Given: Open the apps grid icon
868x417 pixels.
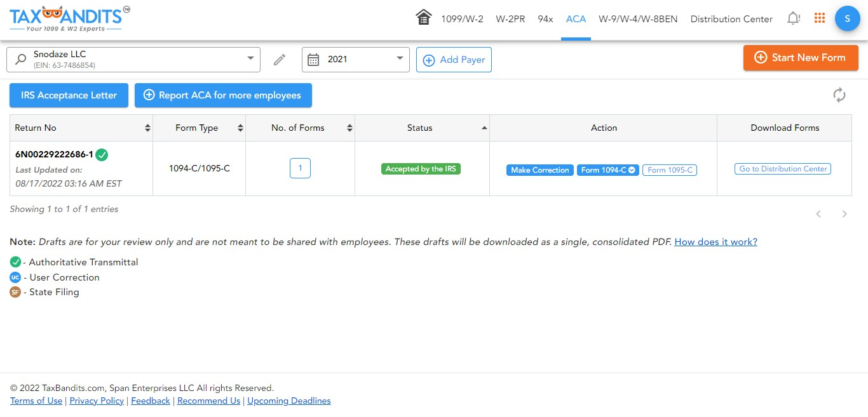Looking at the screenshot, I should click(819, 18).
